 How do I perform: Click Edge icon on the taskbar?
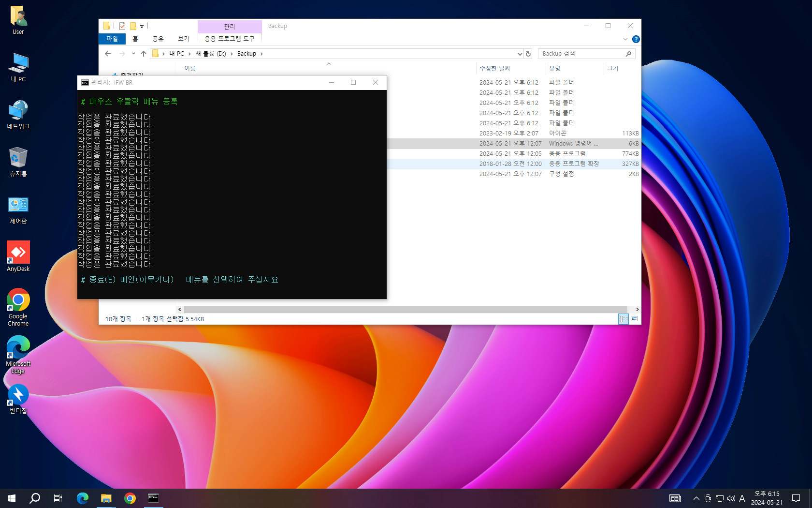[x=83, y=498]
